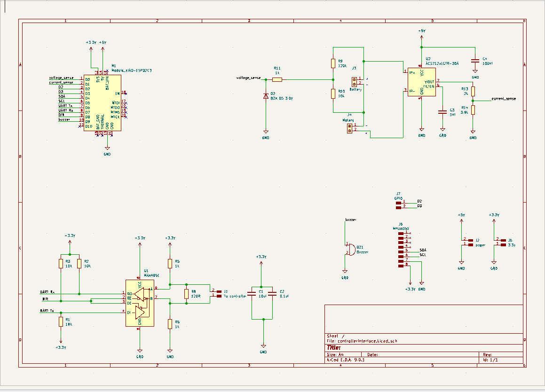Select the M1 XIAO-ESP32C3 module symbol
Screen dimensions: 545x392
pyautogui.click(x=102, y=103)
